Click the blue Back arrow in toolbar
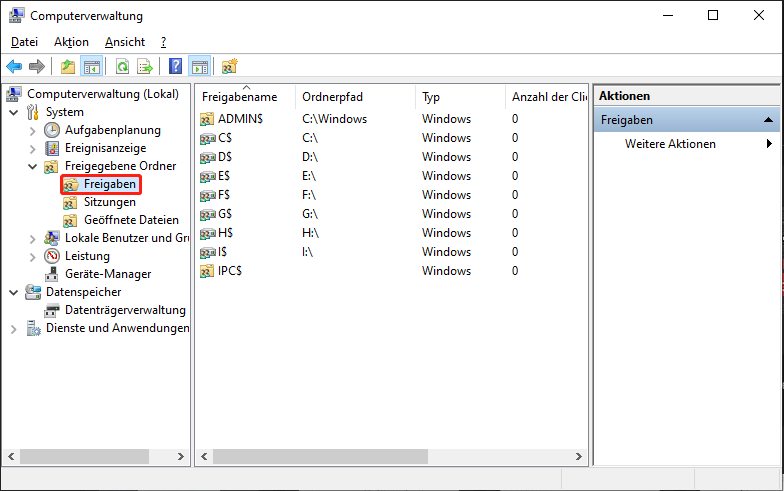 coord(14,67)
